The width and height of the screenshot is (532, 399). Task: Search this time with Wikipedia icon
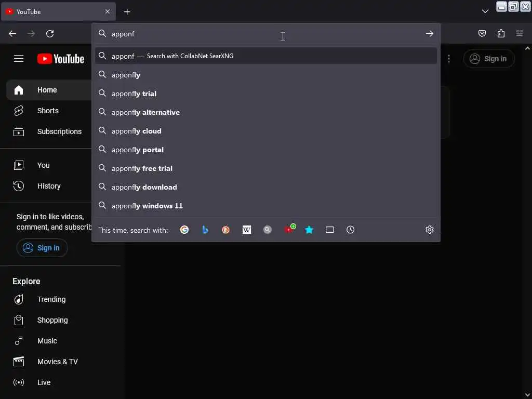click(x=247, y=230)
